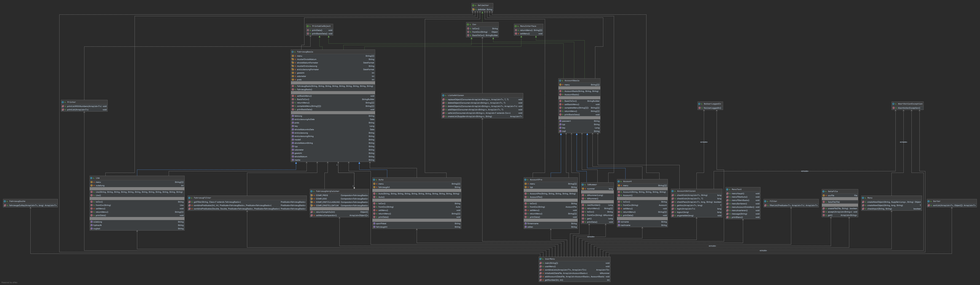This screenshot has width=980, height=285.
Task: Click the abstract class icon of FahrzeugBasis
Action: pyautogui.click(x=293, y=52)
